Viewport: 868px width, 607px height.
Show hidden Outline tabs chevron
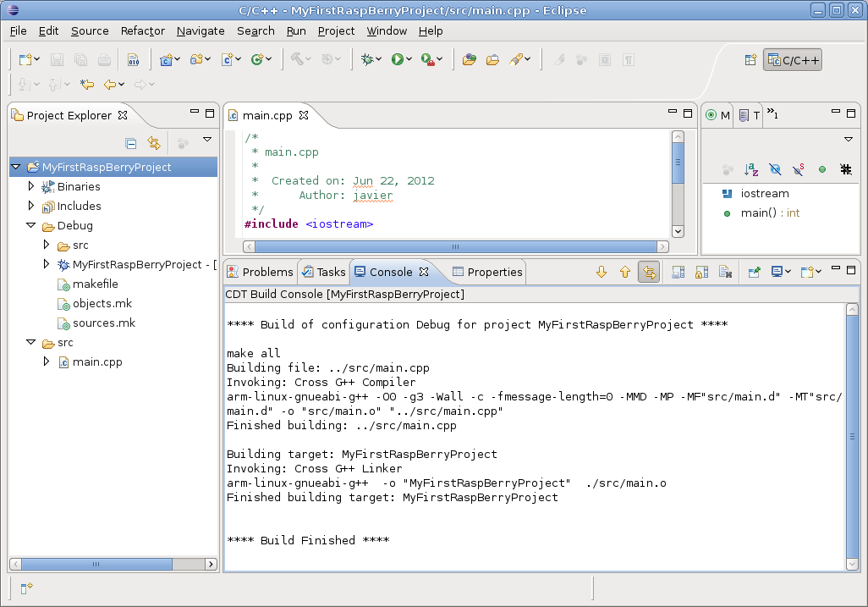coord(772,114)
